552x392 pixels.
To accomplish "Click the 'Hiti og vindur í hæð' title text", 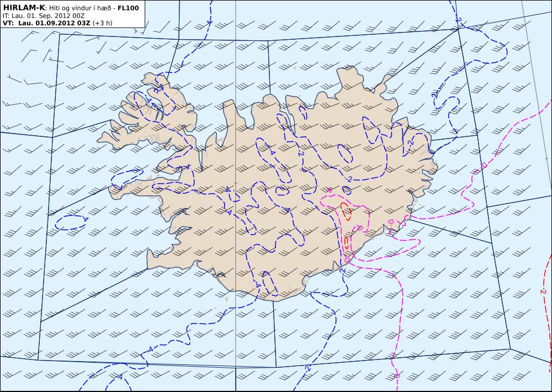I will pos(80,8).
